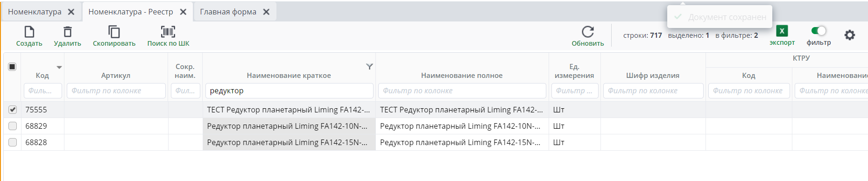The image size is (868, 181).
Task: Open settings with the gear icon
Action: click(850, 35)
